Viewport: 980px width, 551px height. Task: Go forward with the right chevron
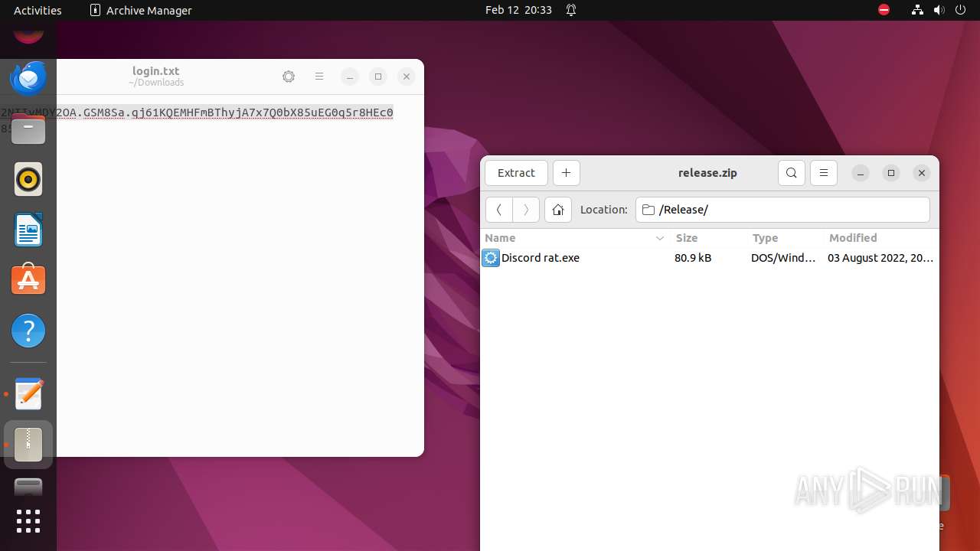[x=526, y=210]
